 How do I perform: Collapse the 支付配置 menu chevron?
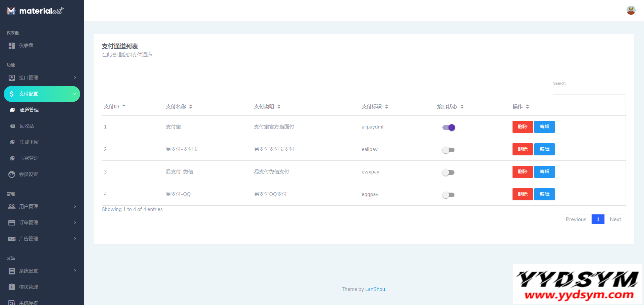coord(74,94)
